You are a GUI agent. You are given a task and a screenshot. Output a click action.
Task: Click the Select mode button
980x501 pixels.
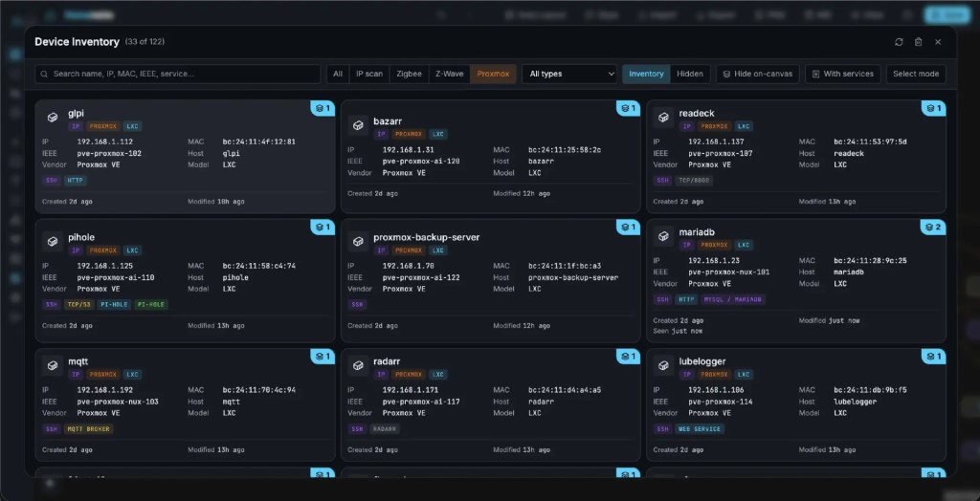click(x=916, y=74)
